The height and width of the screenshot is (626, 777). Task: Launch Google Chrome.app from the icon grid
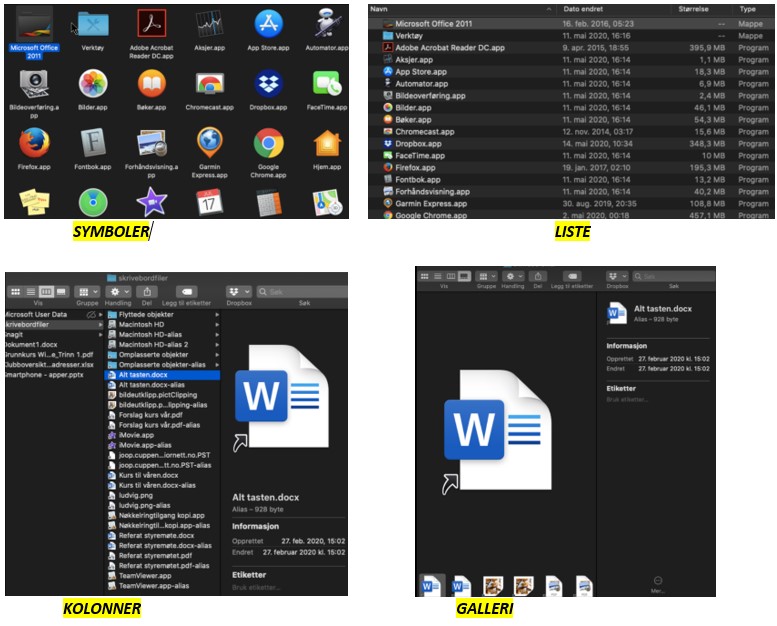click(x=268, y=143)
